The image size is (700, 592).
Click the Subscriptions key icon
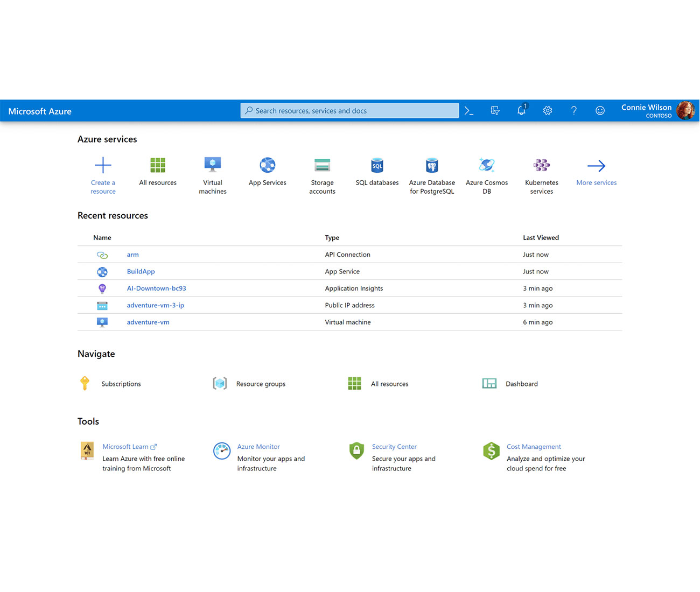(x=85, y=383)
